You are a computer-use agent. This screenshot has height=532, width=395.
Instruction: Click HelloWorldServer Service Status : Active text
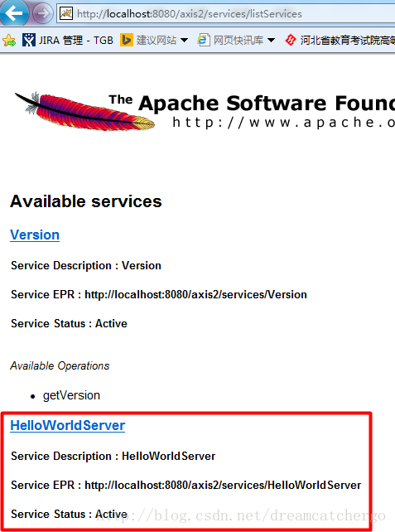[70, 514]
